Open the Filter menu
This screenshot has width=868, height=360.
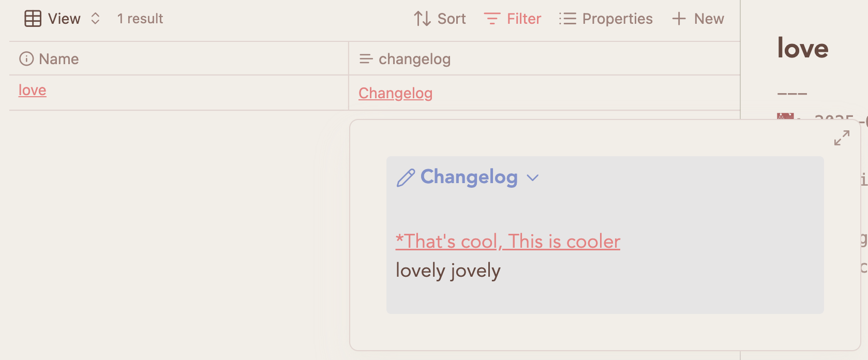click(513, 19)
